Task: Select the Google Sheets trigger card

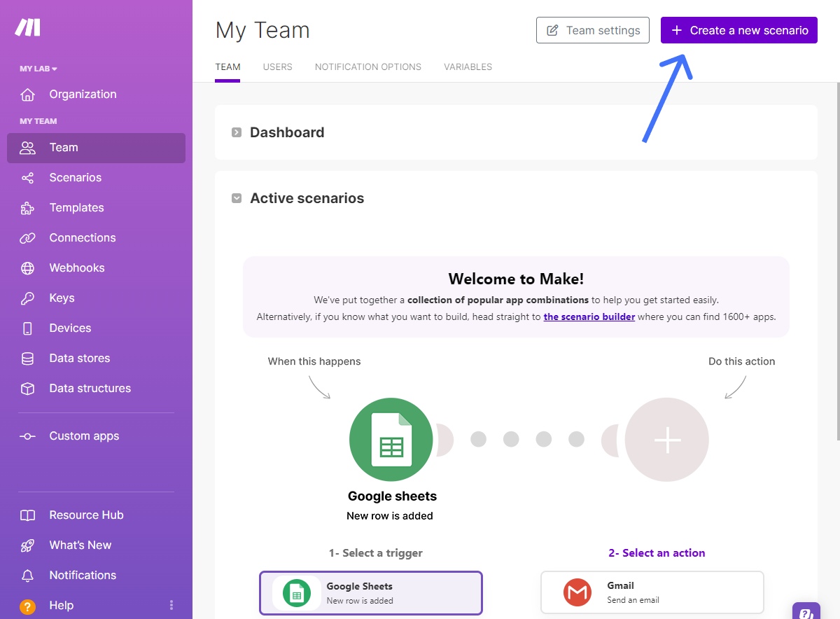Action: point(371,593)
